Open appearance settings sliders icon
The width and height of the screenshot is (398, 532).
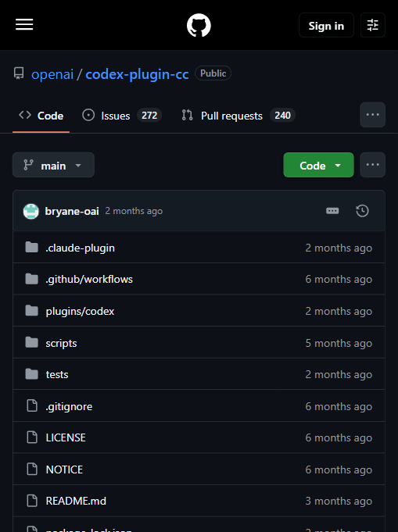(372, 25)
